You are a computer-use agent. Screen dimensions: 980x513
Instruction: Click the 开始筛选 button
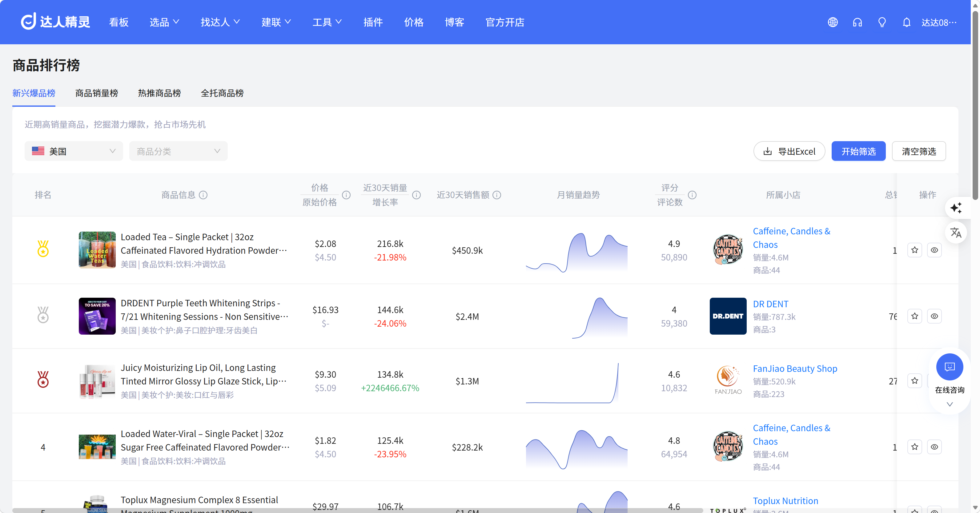pos(858,151)
